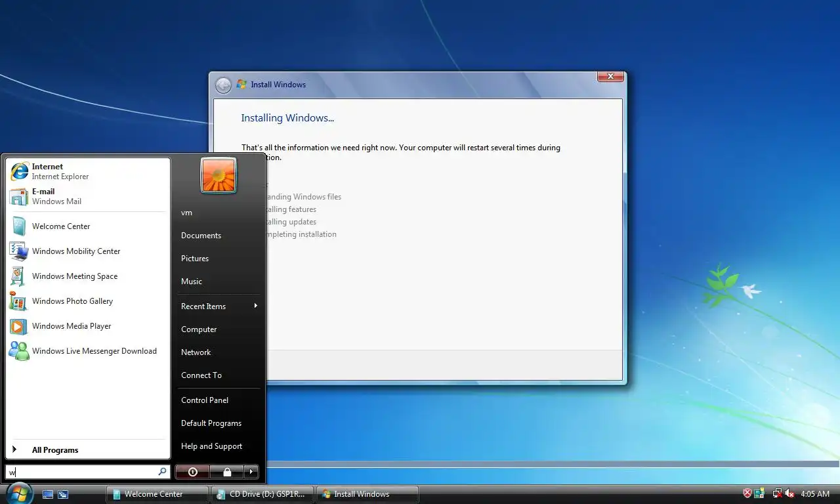Close the Install Windows window

610,77
